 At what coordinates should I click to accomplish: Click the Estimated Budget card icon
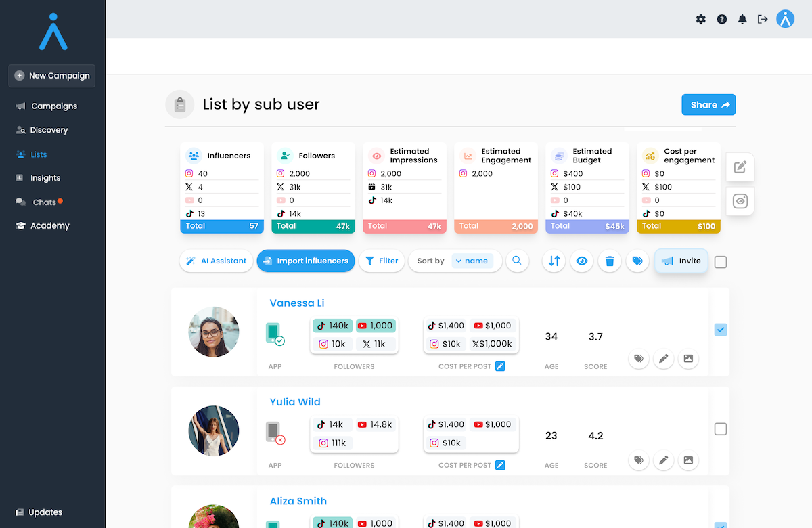pos(560,156)
